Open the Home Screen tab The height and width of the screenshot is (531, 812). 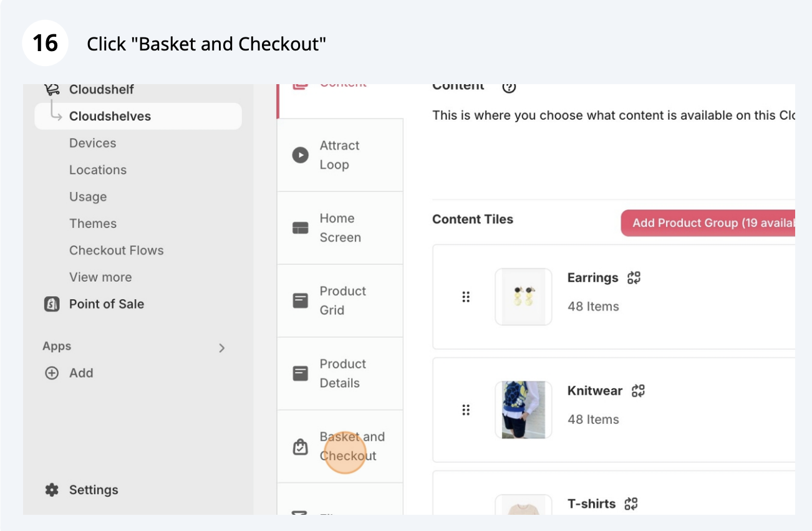[x=340, y=228]
